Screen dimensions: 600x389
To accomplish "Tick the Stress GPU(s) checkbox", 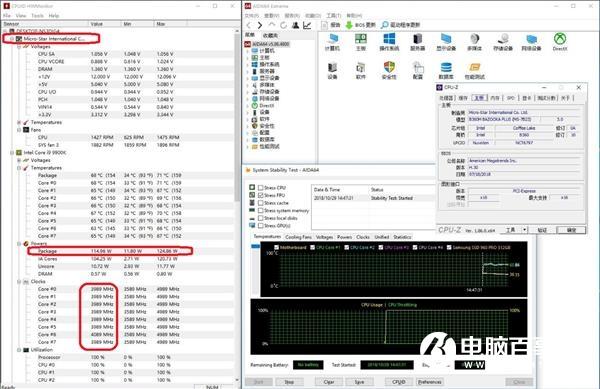I will pyautogui.click(x=261, y=226).
